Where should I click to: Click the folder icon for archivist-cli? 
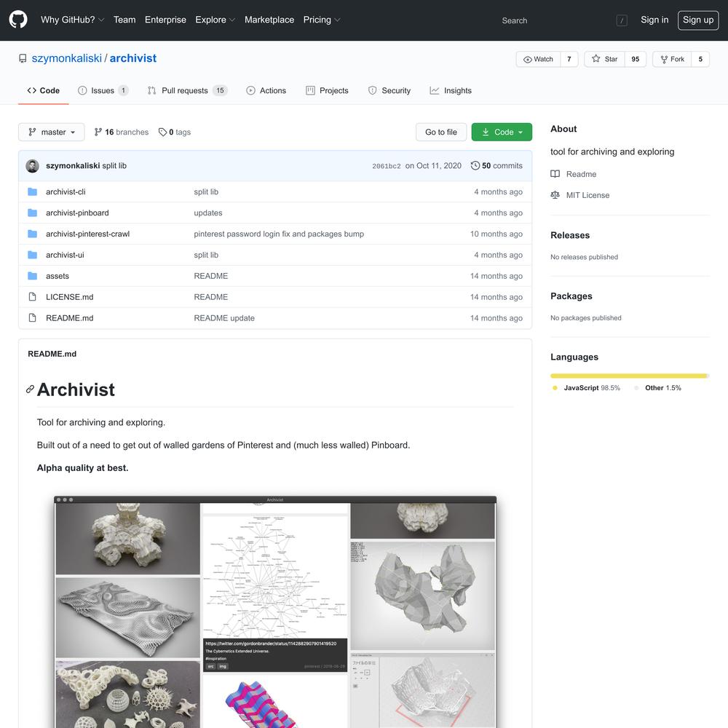(x=32, y=191)
